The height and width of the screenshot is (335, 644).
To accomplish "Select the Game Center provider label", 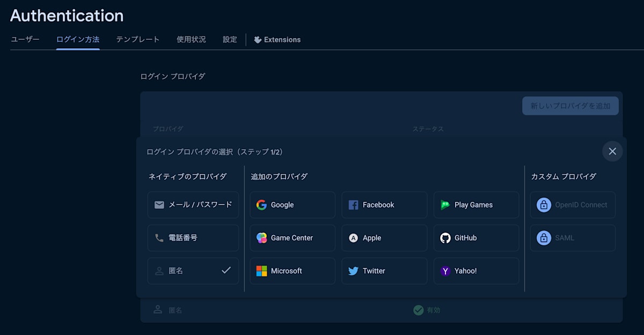I will coord(292,238).
